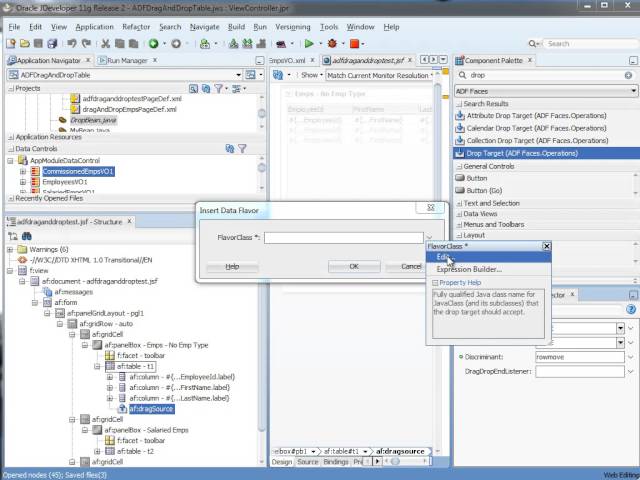Image resolution: width=640 pixels, height=480 pixels.
Task: Expand the EmployeesVO1 data control node
Action: tap(23, 182)
